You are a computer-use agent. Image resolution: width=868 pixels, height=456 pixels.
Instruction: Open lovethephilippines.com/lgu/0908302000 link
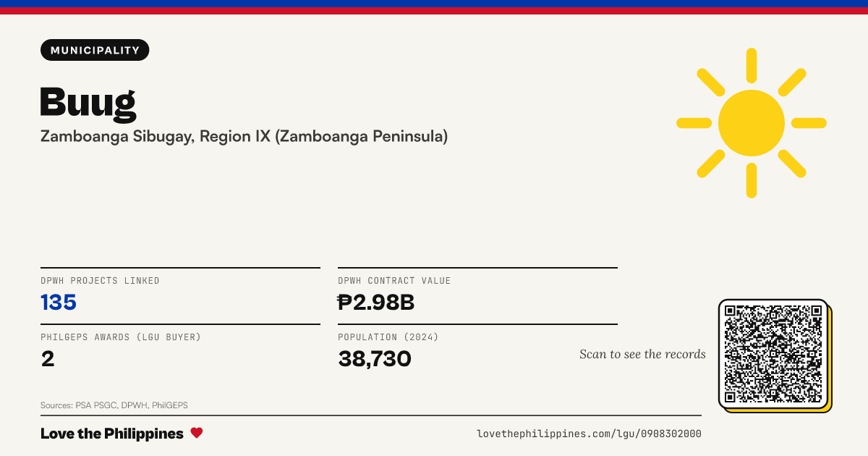coord(589,434)
